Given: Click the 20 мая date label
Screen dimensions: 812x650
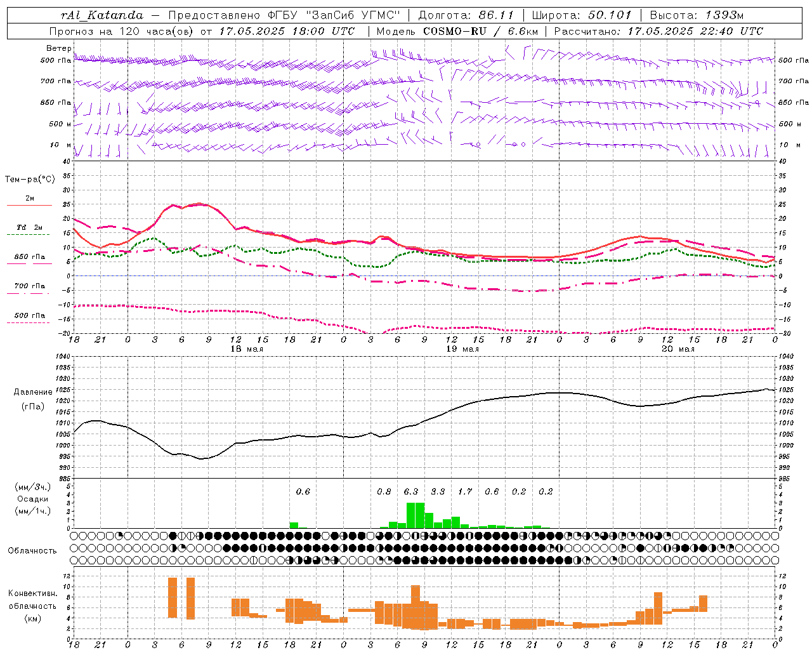Looking at the screenshot, I should (x=678, y=349).
